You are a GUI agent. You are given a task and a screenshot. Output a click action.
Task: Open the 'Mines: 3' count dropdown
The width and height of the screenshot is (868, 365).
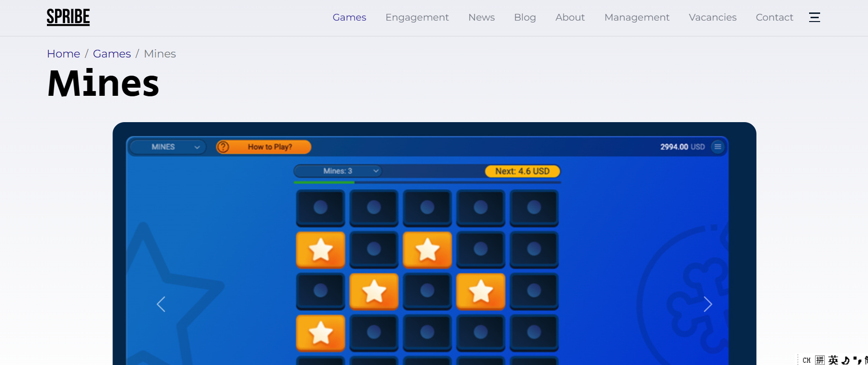click(338, 171)
